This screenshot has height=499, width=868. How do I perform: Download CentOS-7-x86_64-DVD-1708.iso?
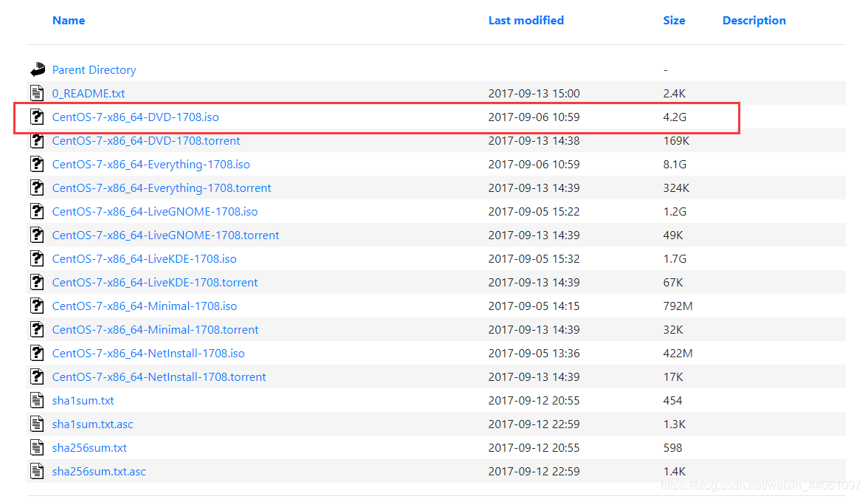click(136, 117)
